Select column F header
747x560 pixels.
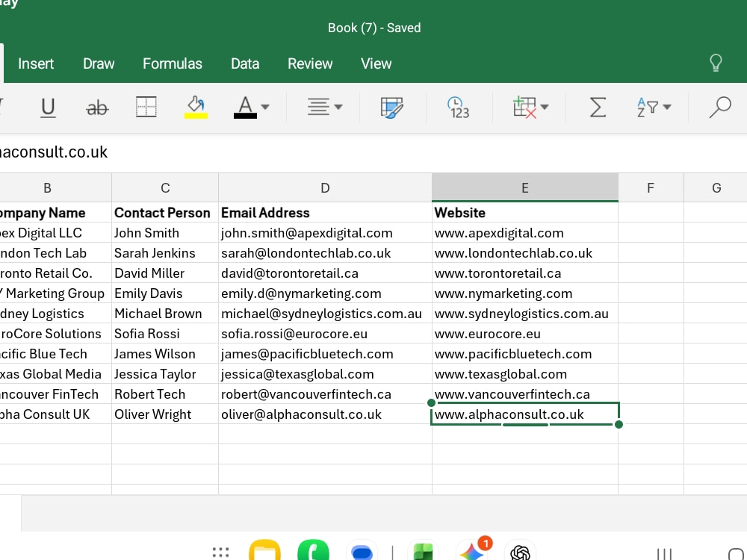[x=651, y=187]
